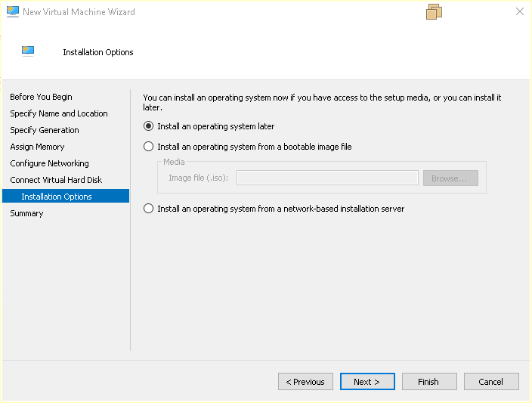The width and height of the screenshot is (532, 403).
Task: Click the stacked windows icon near the top right
Action: click(x=434, y=11)
